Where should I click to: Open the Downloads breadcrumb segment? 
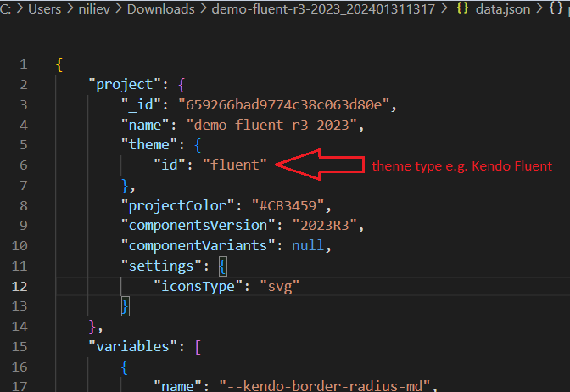click(160, 8)
